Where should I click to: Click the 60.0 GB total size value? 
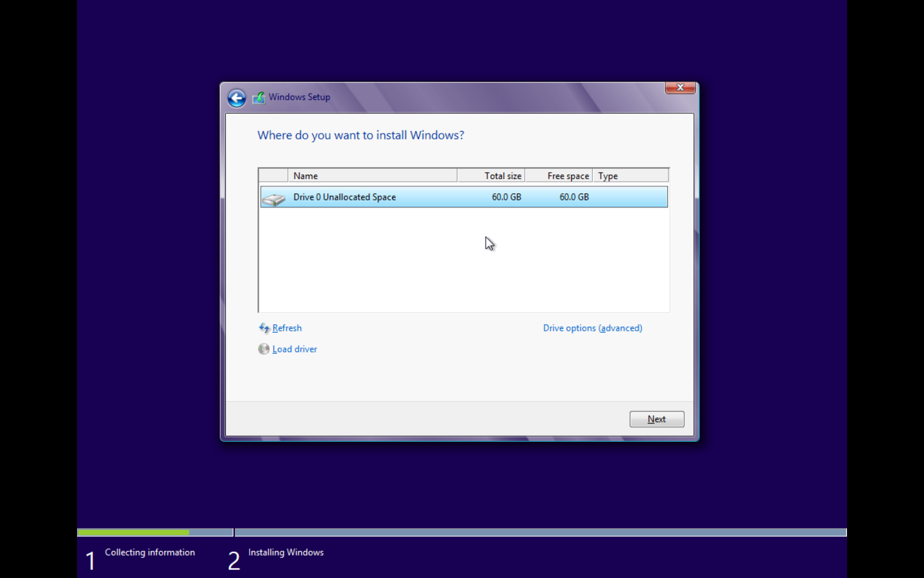coord(506,197)
